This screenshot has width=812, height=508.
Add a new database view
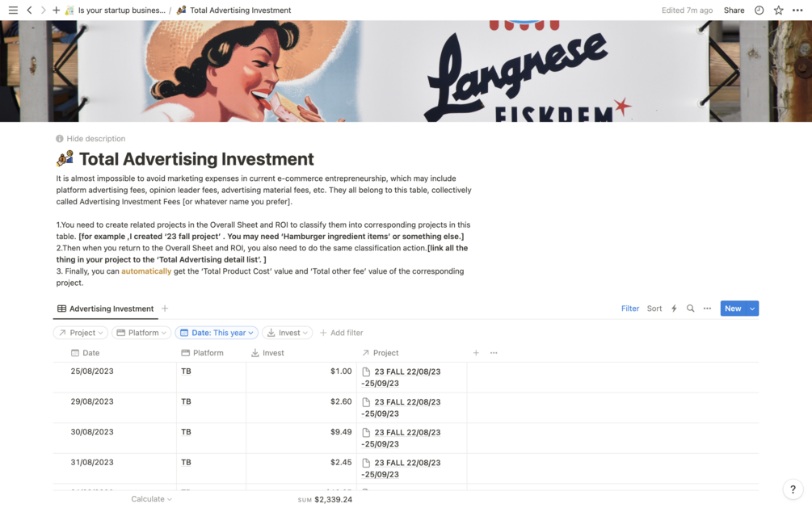[165, 309]
